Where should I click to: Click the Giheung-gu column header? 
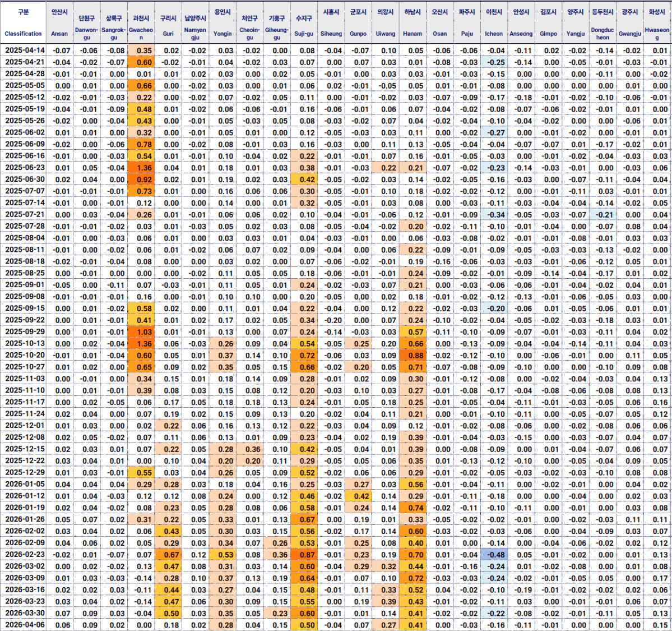pyautogui.click(x=277, y=22)
